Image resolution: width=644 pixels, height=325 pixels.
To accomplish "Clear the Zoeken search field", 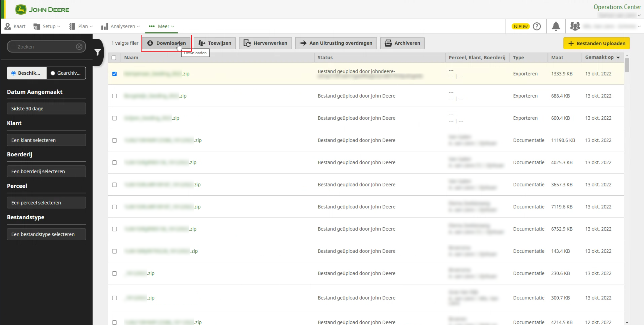I will click(x=79, y=47).
